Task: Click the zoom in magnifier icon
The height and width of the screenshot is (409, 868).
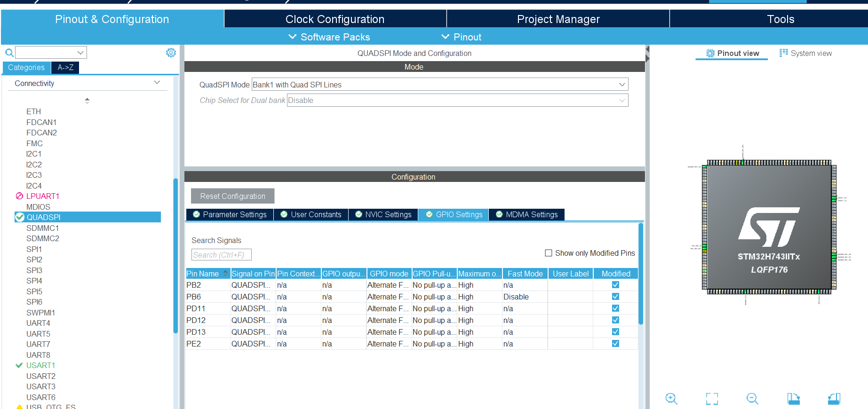Action: 671,399
